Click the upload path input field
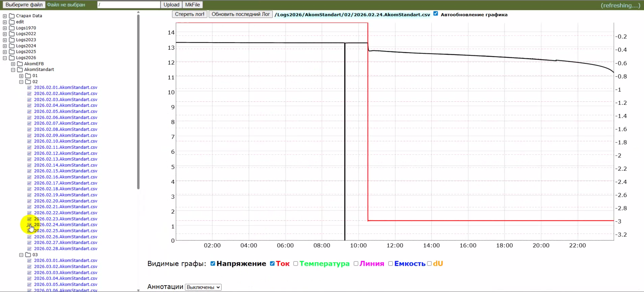This screenshot has width=644, height=292. (128, 5)
